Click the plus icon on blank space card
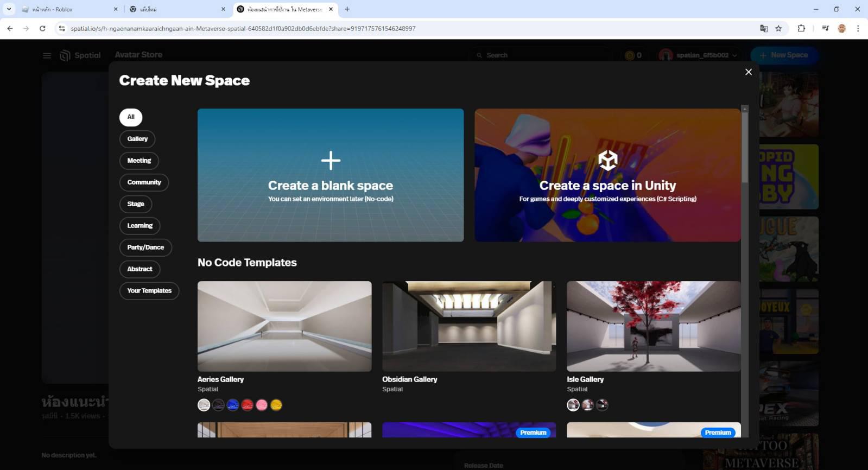 tap(331, 160)
